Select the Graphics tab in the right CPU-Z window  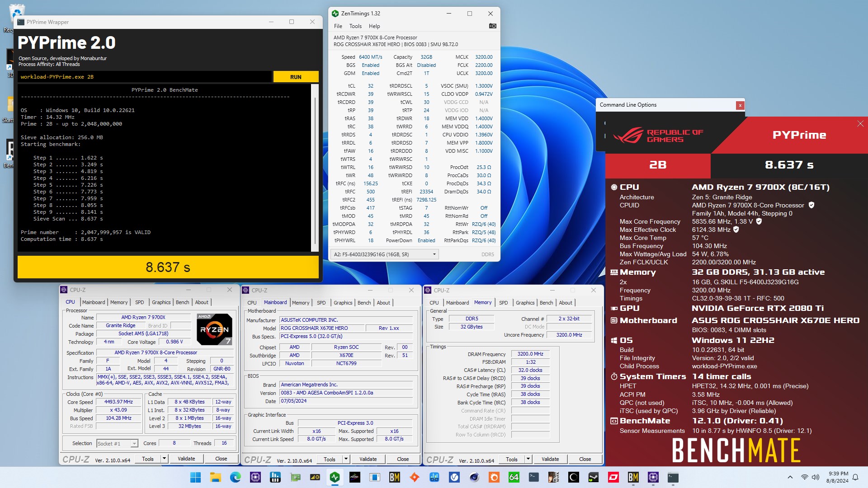525,303
